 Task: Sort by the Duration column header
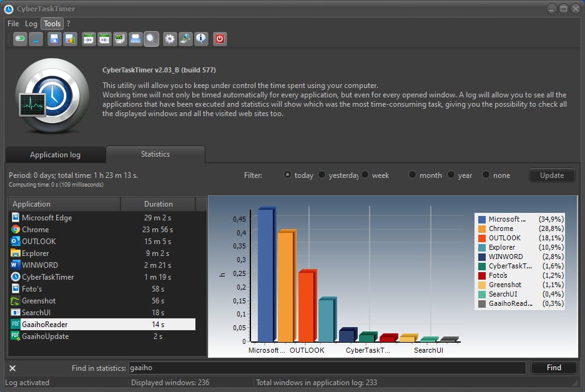[158, 204]
